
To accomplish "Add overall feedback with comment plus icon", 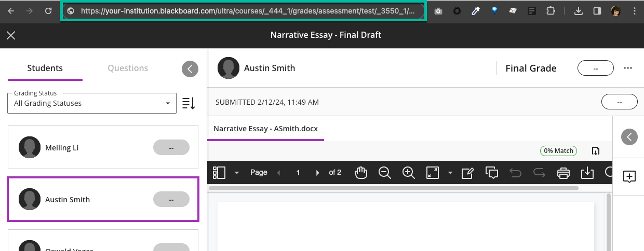I will tap(629, 177).
